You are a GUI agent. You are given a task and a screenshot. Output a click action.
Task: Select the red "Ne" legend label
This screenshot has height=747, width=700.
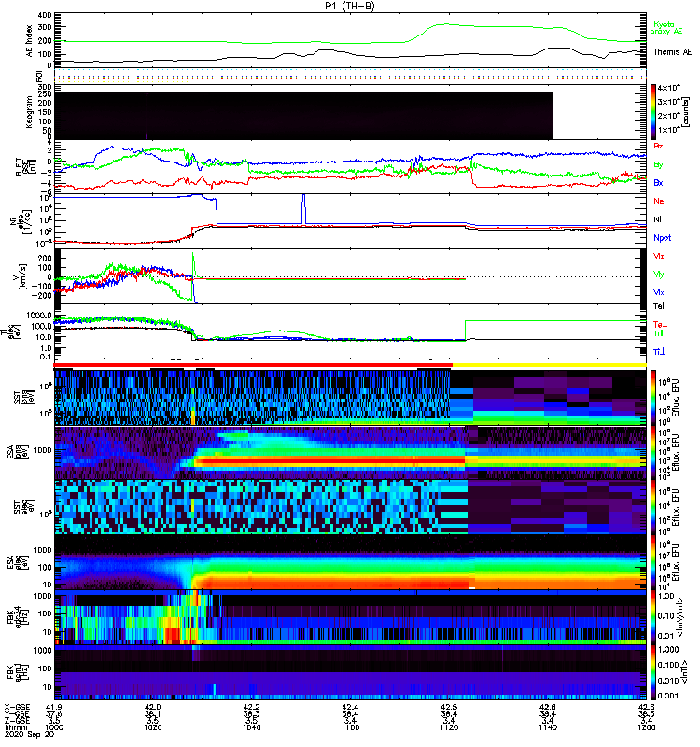pyautogui.click(x=659, y=201)
